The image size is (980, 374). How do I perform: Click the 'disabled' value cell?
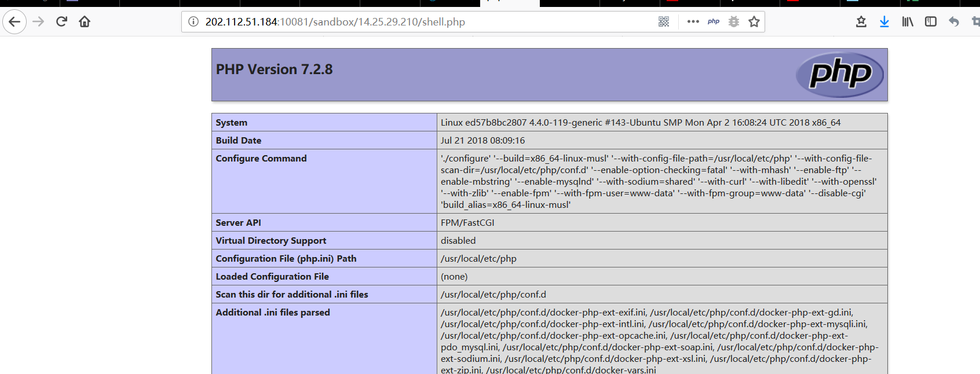coord(662,241)
